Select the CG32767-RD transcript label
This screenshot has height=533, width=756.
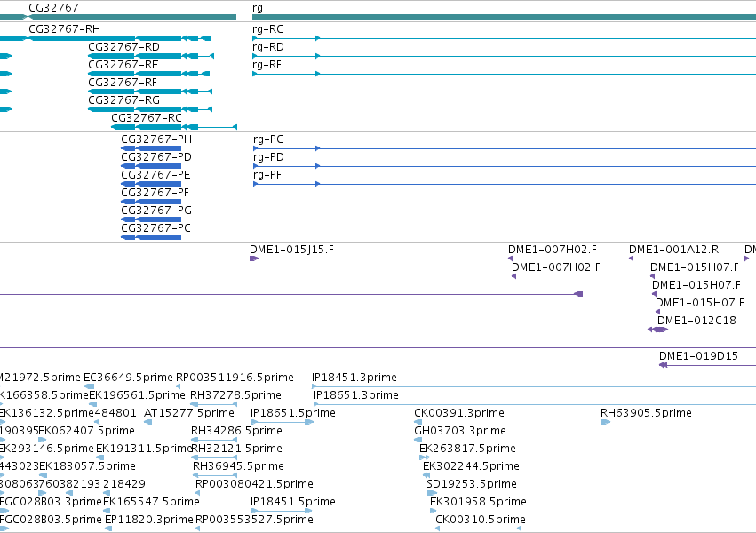(x=123, y=47)
